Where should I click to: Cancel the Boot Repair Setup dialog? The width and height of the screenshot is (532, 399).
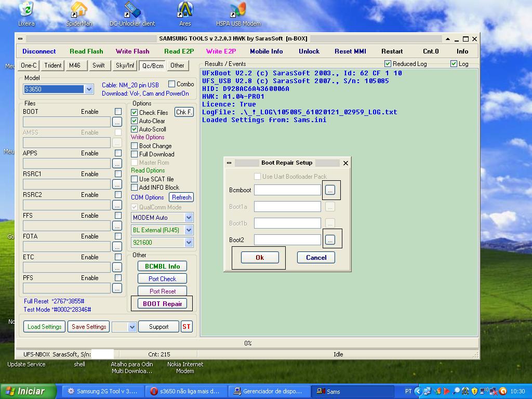[316, 258]
